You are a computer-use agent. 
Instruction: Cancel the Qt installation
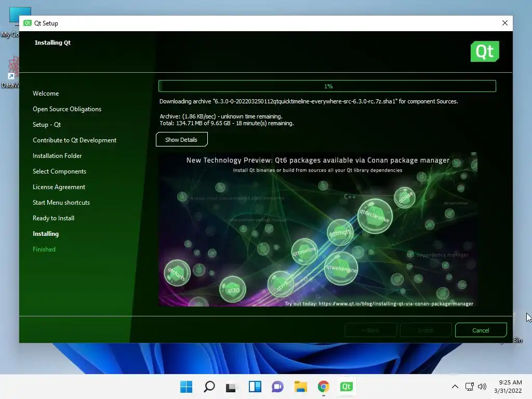click(481, 330)
